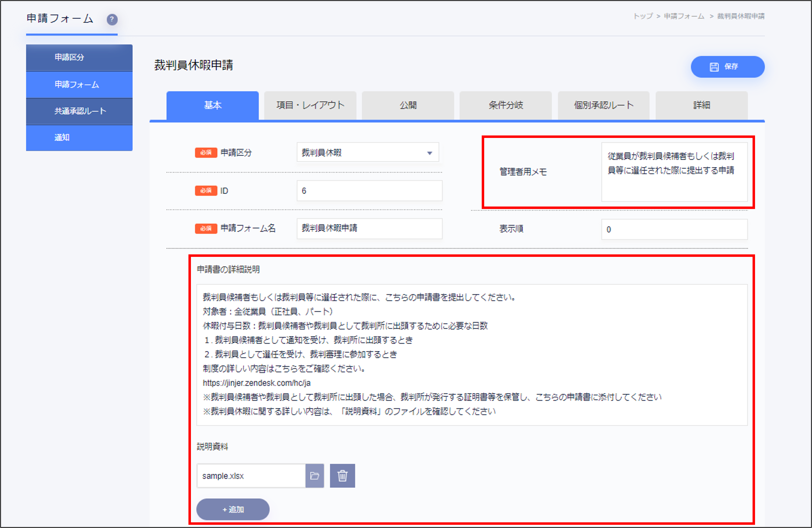Open the 詳細 tab
This screenshot has width=812, height=528.
pyautogui.click(x=701, y=105)
